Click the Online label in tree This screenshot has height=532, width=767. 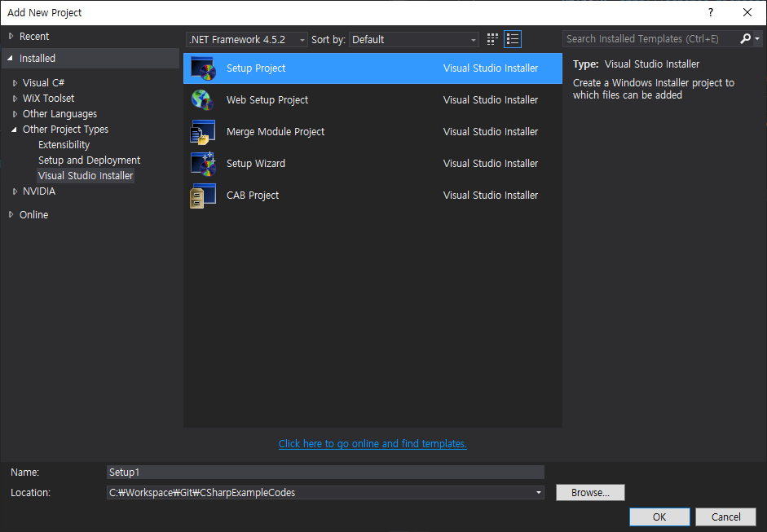33,214
